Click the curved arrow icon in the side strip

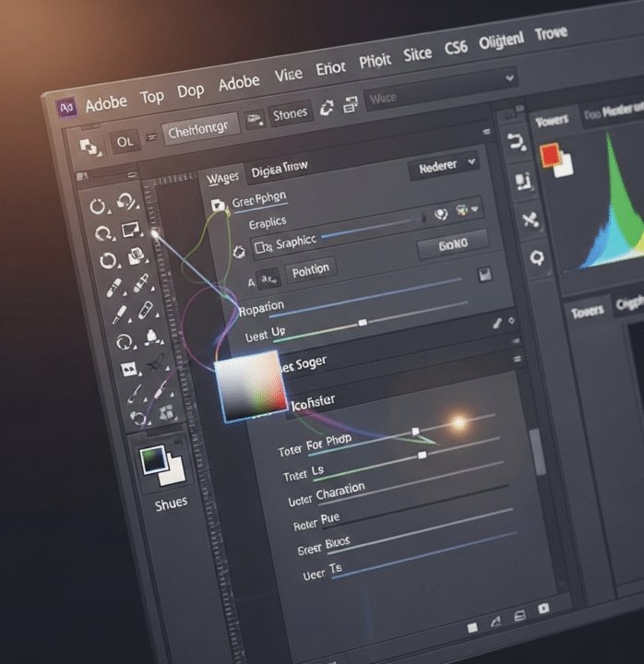[517, 142]
